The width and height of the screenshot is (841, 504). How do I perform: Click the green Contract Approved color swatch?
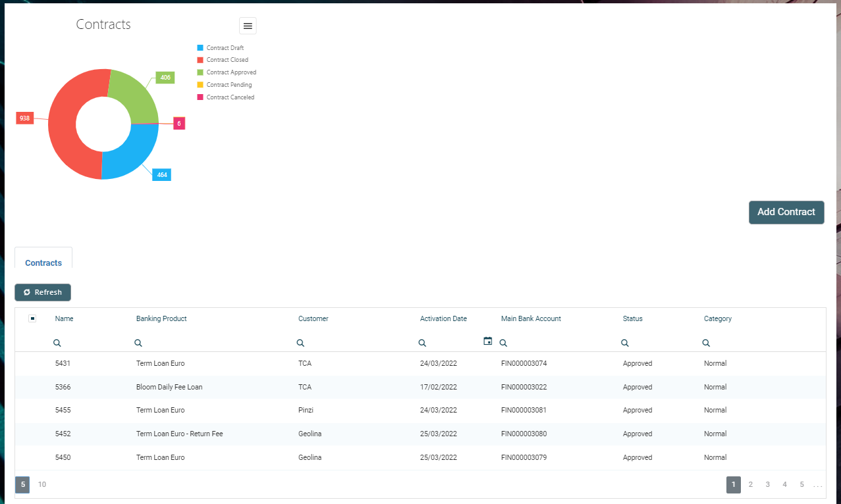tap(200, 72)
